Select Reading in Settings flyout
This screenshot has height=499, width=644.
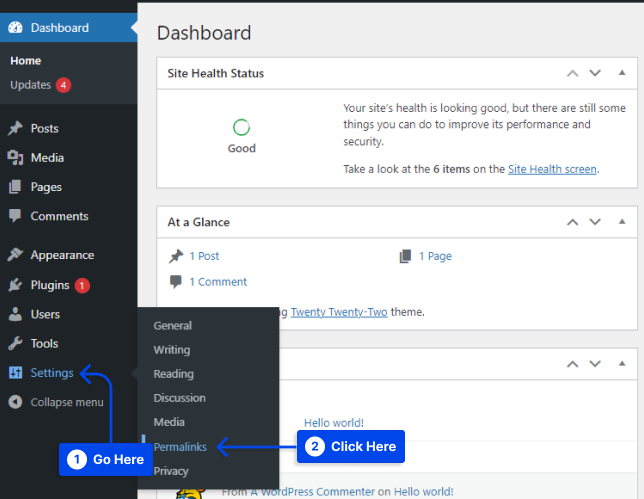pos(173,374)
